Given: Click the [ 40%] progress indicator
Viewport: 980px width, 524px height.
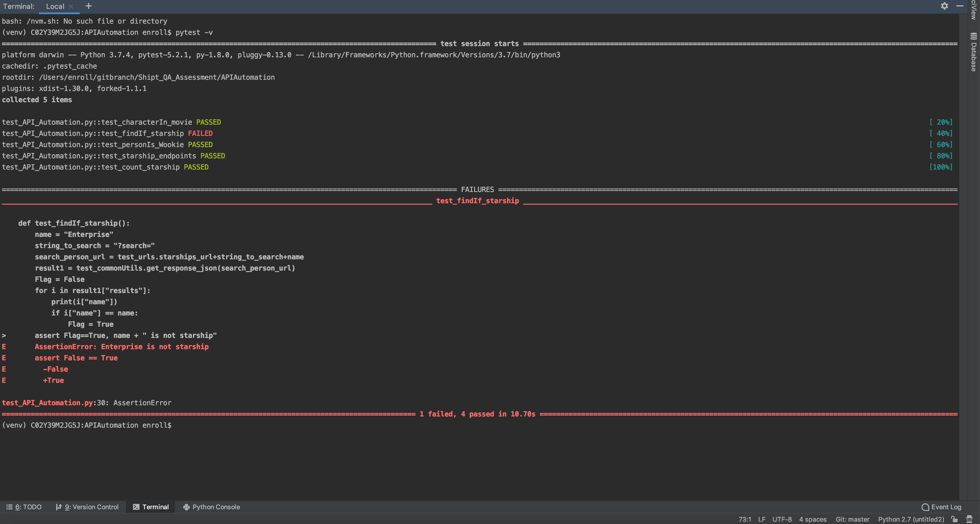Looking at the screenshot, I should point(941,134).
